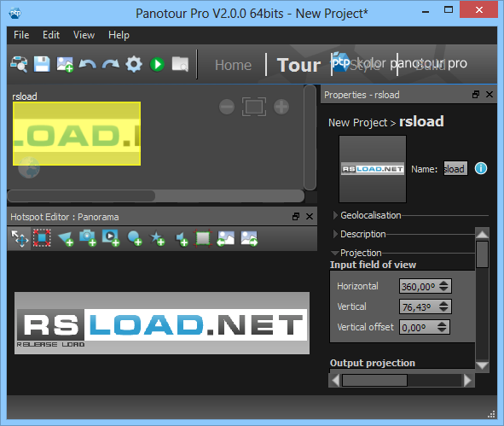Open the View menu
Image resolution: width=504 pixels, height=426 pixels.
84,35
